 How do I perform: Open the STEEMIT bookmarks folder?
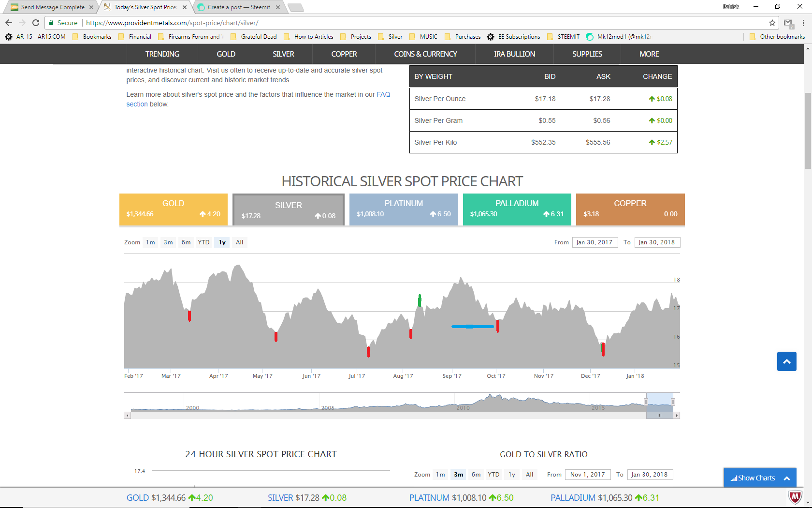(563, 37)
